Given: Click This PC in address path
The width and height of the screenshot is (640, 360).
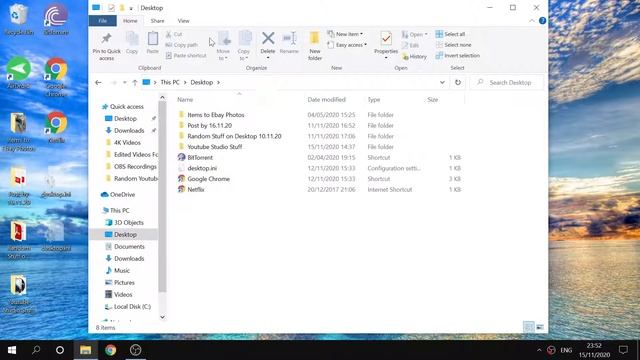Looking at the screenshot, I should (x=170, y=82).
